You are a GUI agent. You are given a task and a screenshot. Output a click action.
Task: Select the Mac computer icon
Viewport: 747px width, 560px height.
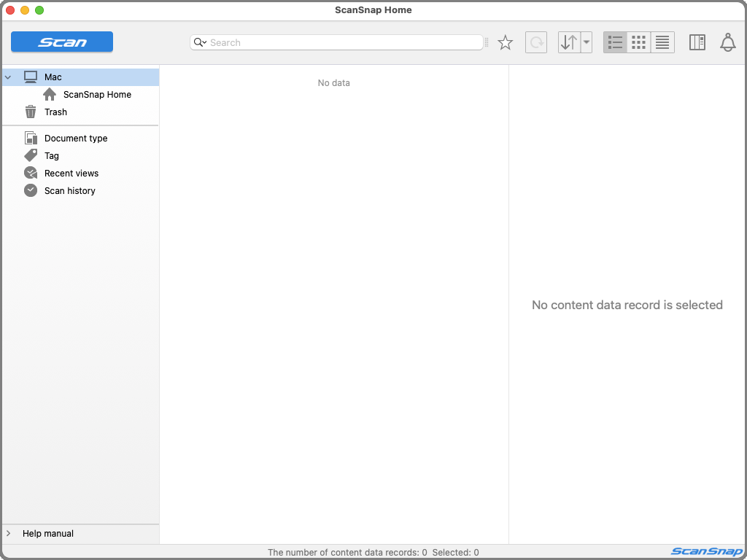31,77
